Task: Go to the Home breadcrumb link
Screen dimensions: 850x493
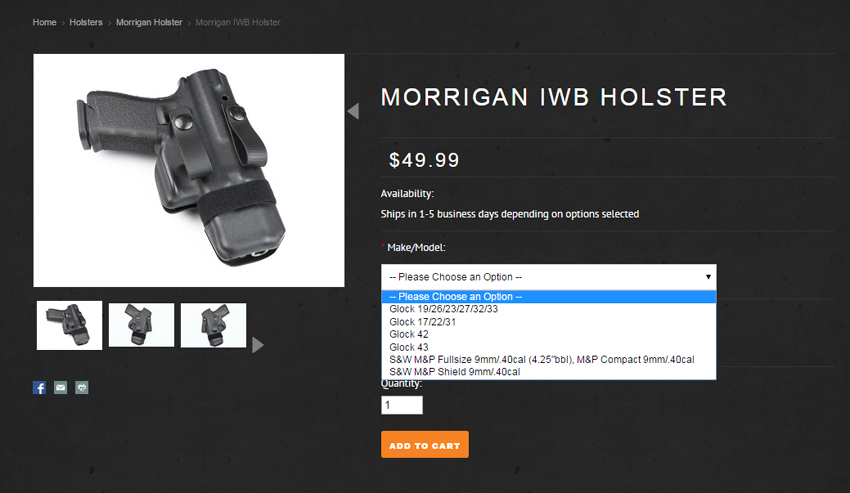Action: pyautogui.click(x=44, y=22)
